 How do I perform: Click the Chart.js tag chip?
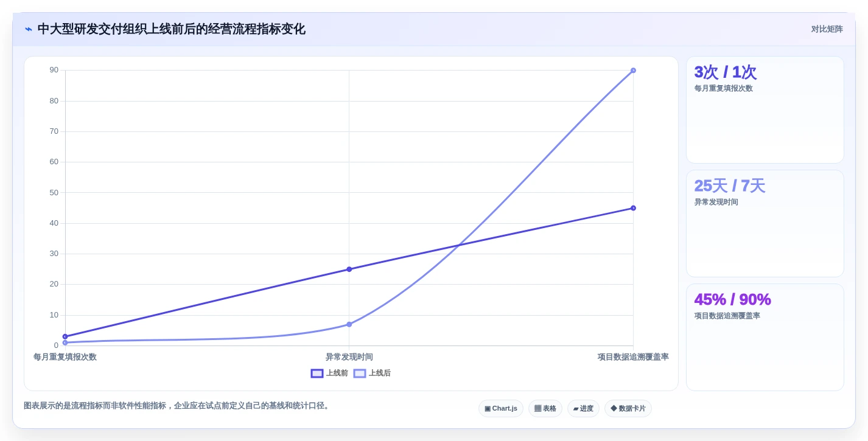(x=501, y=409)
